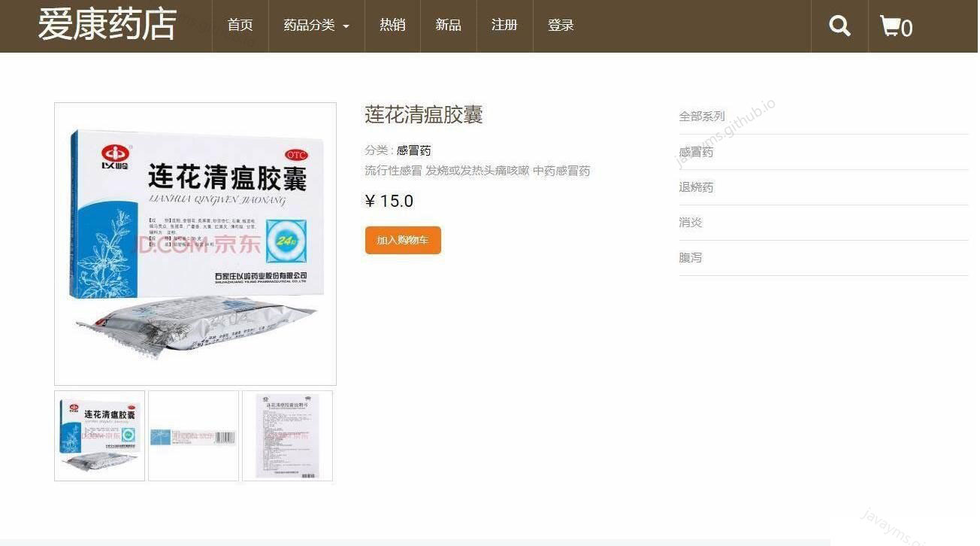Viewport: 980px width, 546px height.
Task: Select 全部系列 in the sidebar
Action: pos(701,116)
